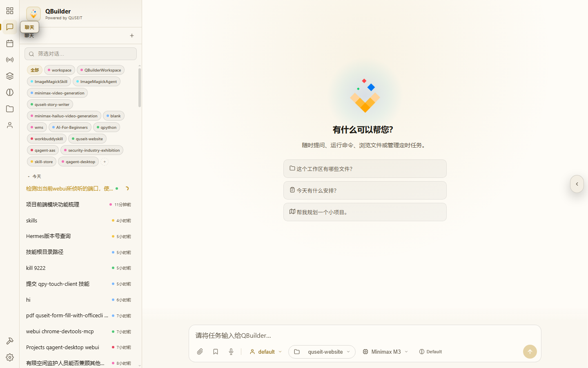The width and height of the screenshot is (588, 368).
Task: Add a new workspace filter tag with plus
Action: coord(105,162)
